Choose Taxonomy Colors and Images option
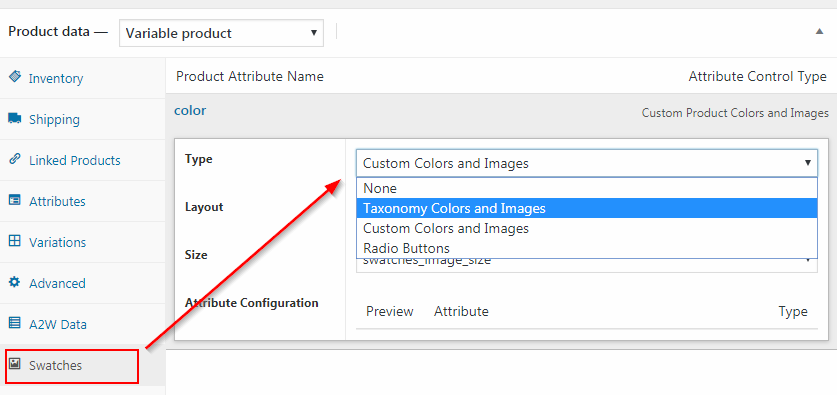Viewport: 837px width, 395px height. coord(587,208)
